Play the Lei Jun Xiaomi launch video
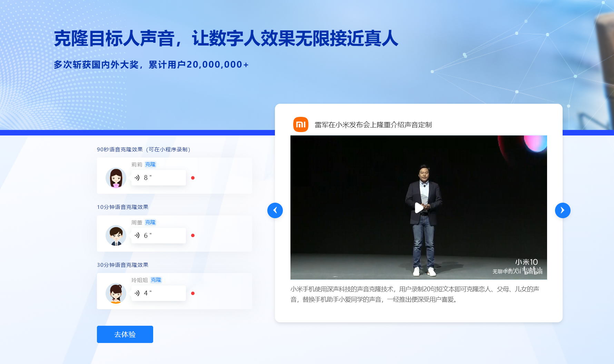614x364 pixels. point(419,208)
